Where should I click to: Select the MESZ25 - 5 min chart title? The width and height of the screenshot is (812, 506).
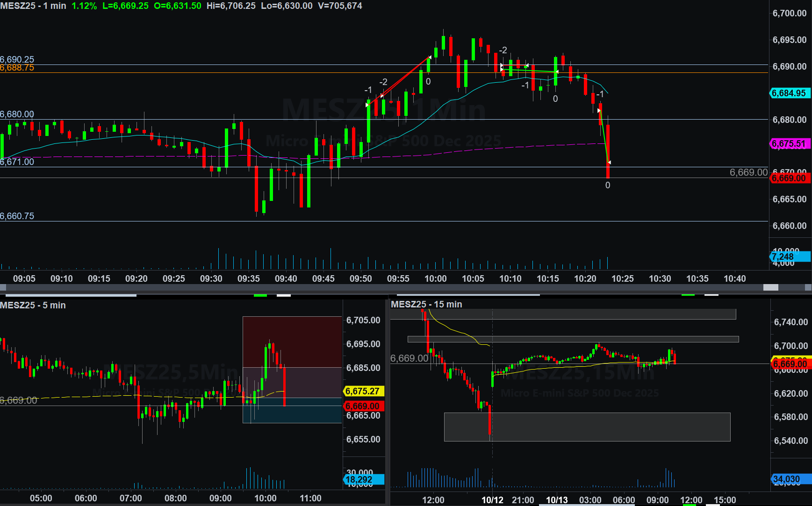point(33,305)
